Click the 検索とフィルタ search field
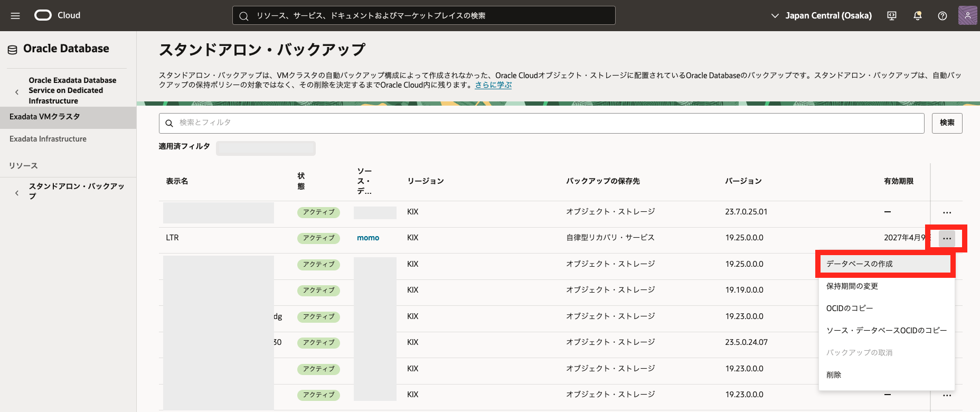This screenshot has width=980, height=412. tap(541, 123)
